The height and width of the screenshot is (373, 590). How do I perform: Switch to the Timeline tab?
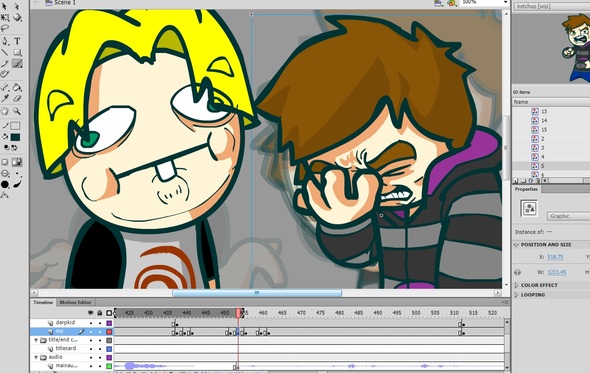tap(43, 302)
